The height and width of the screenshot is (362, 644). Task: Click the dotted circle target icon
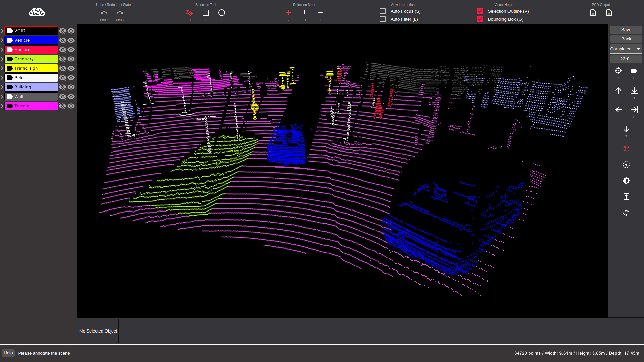[x=626, y=165]
